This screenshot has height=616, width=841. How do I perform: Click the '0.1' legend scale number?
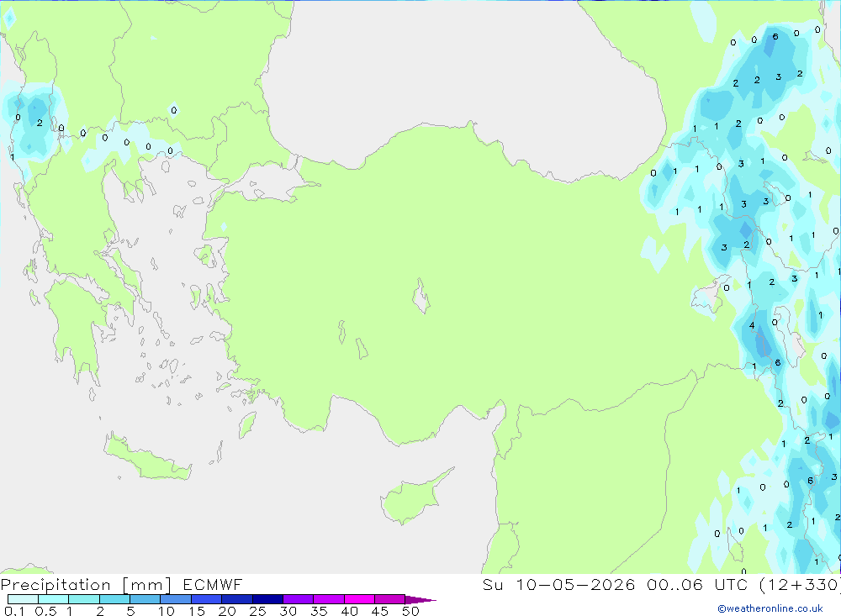point(14,611)
